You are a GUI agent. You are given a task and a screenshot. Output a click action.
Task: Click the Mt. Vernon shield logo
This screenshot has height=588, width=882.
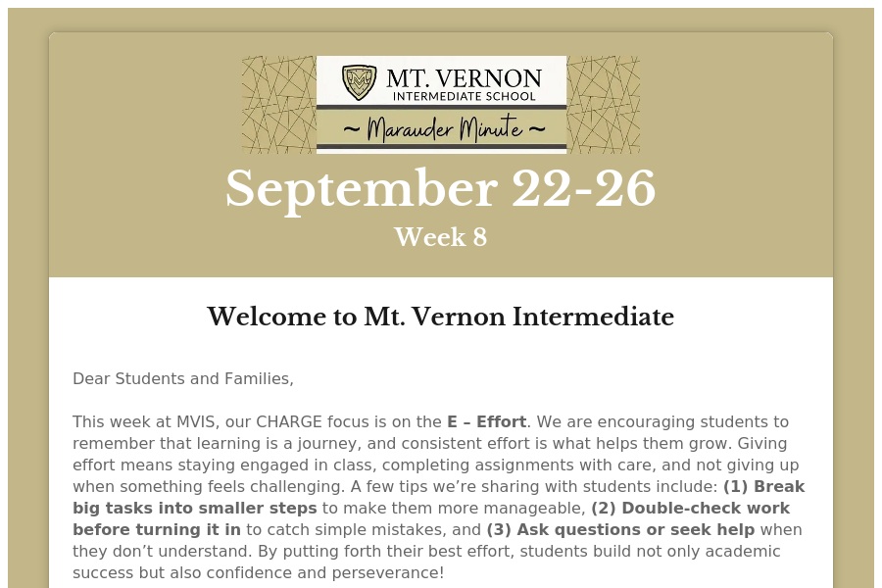coord(359,82)
